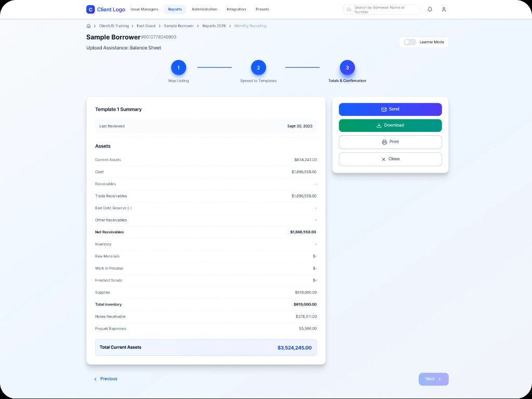Select the Current Assets row label
Viewport: 532px width, 399px height.
point(108,160)
